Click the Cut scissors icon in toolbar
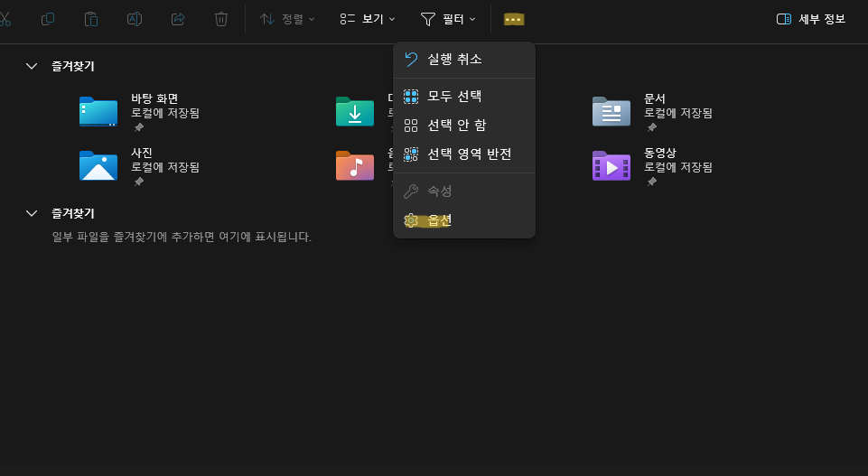The image size is (868, 476). click(x=5, y=19)
